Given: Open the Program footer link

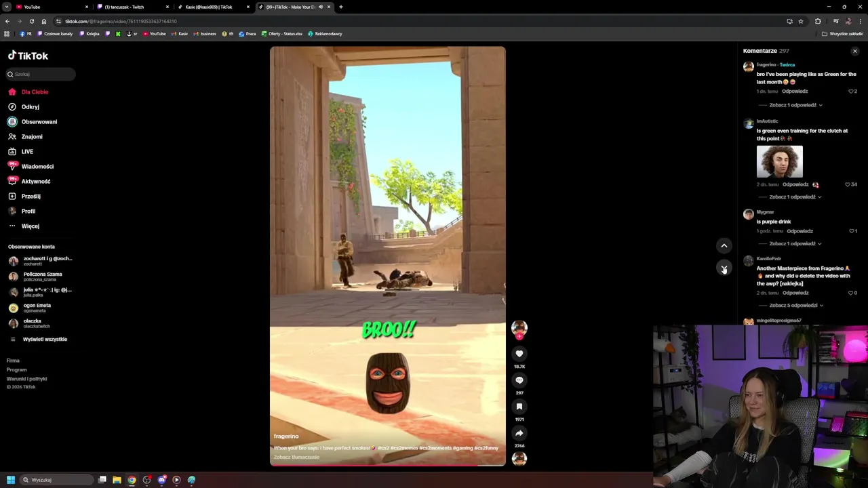Looking at the screenshot, I should [x=16, y=370].
